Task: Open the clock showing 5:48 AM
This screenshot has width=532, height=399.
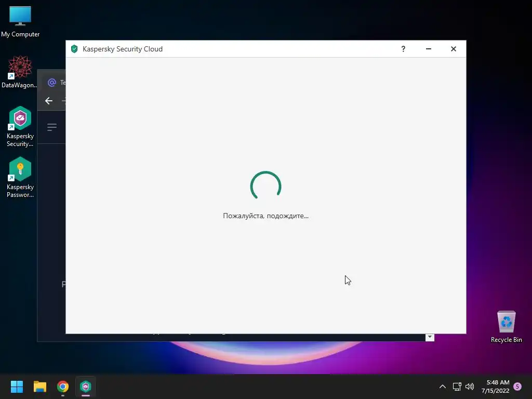Action: coord(495,387)
